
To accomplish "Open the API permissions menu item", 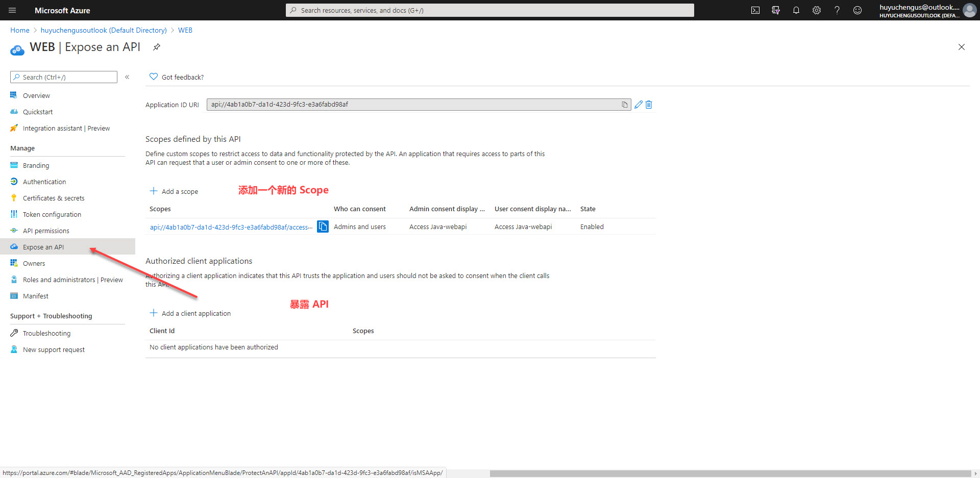I will pos(46,231).
